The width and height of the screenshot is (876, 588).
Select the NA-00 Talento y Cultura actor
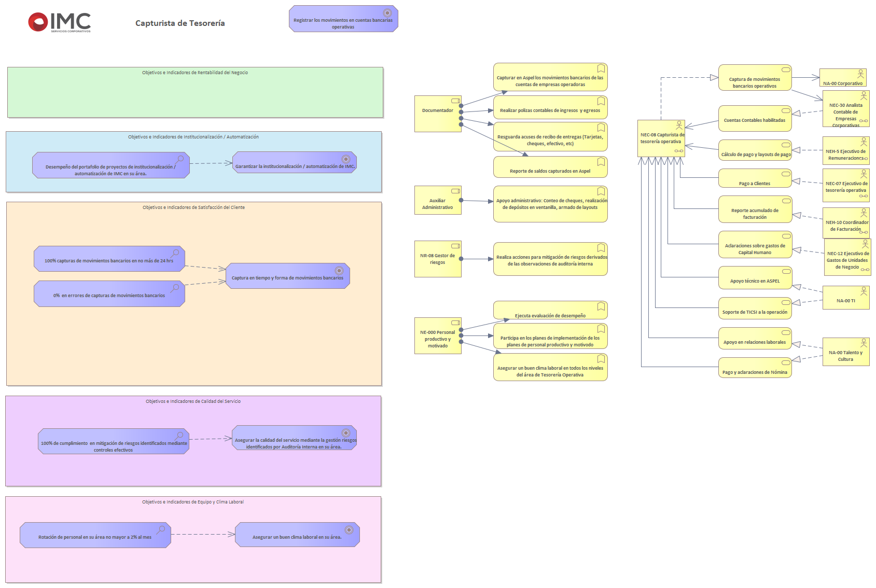click(x=845, y=355)
